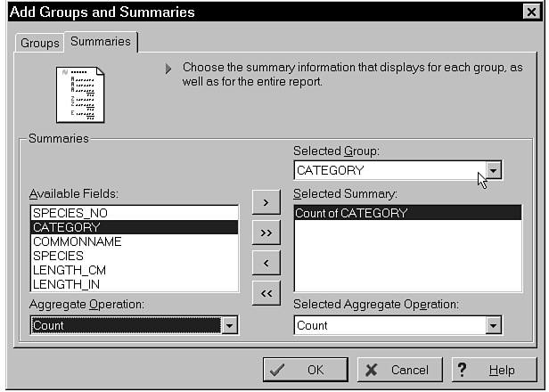Select the Summaries tab

(x=100, y=42)
